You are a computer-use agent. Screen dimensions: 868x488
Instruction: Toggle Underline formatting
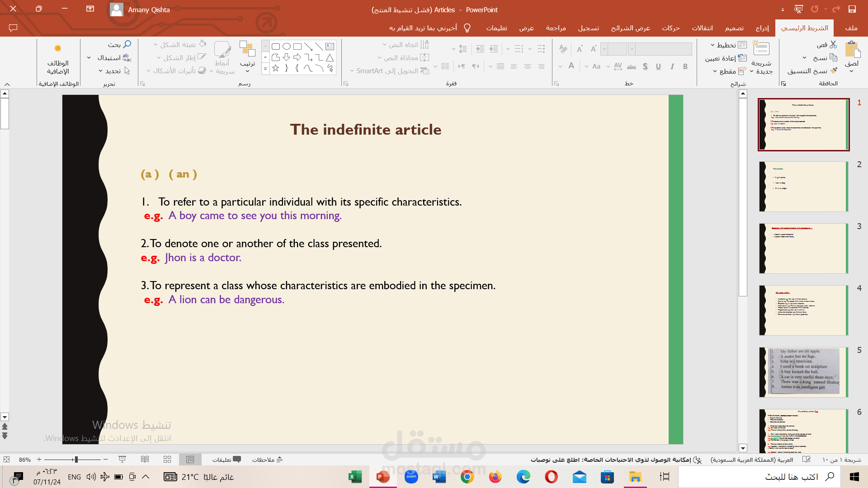click(x=658, y=66)
